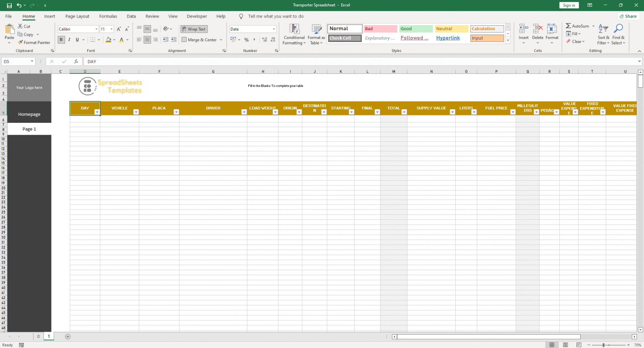This screenshot has width=644, height=348.
Task: Switch to the Formulas ribbon tab
Action: 108,16
